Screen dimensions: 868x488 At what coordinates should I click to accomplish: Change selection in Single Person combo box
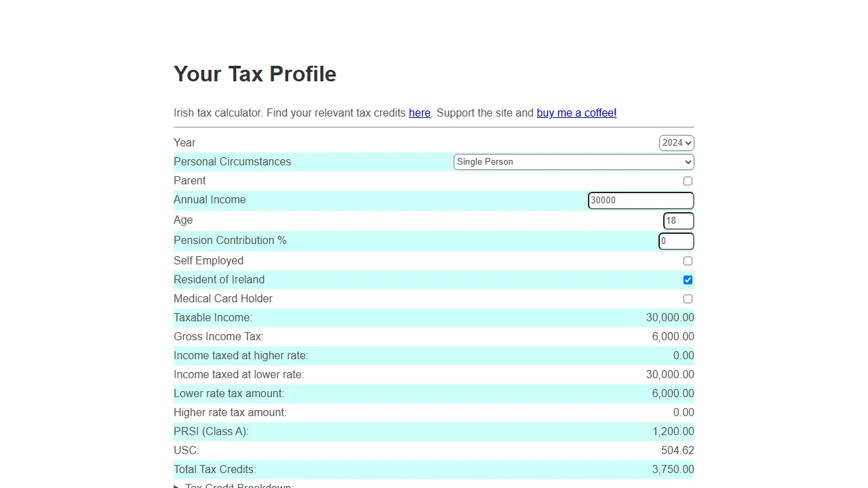coord(573,161)
